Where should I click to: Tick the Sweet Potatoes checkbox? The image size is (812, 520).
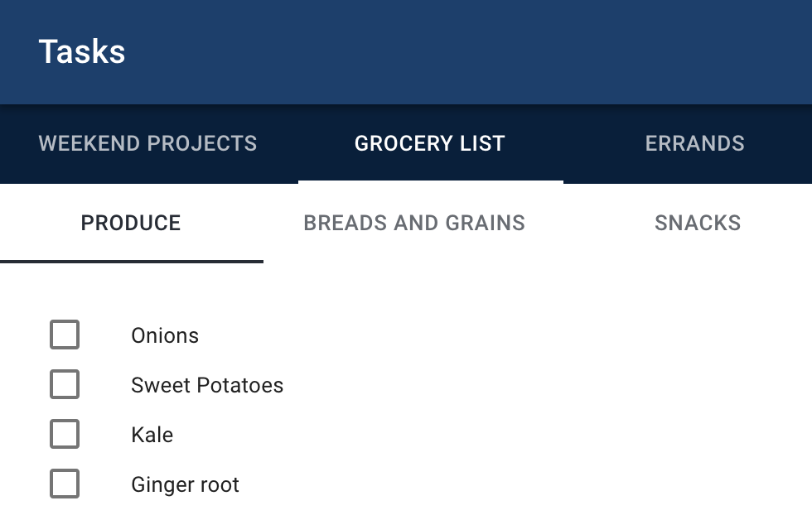[65, 384]
